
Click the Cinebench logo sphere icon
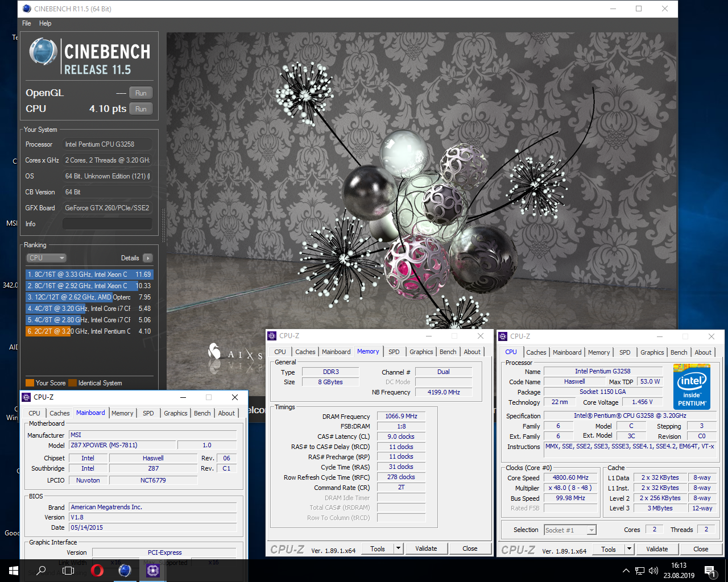pyautogui.click(x=43, y=52)
